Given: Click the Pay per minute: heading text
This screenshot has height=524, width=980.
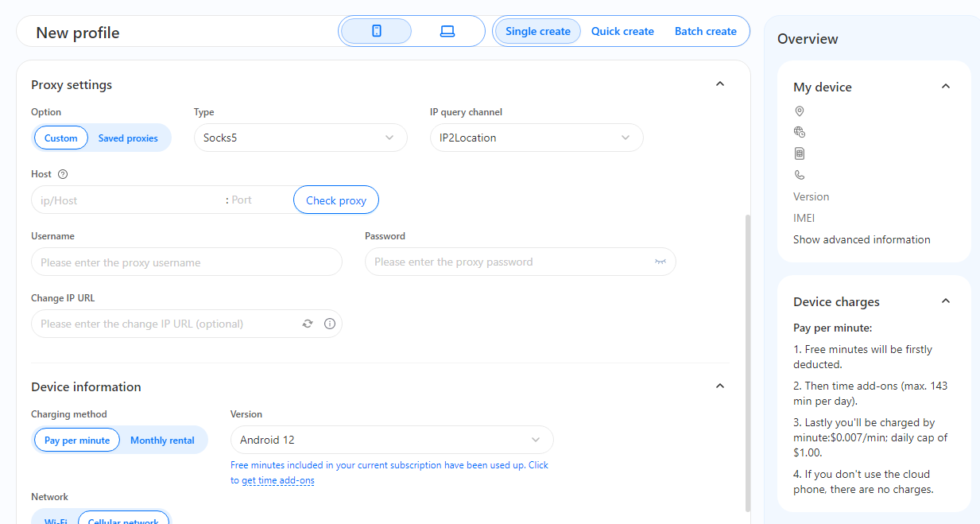Looking at the screenshot, I should (832, 328).
